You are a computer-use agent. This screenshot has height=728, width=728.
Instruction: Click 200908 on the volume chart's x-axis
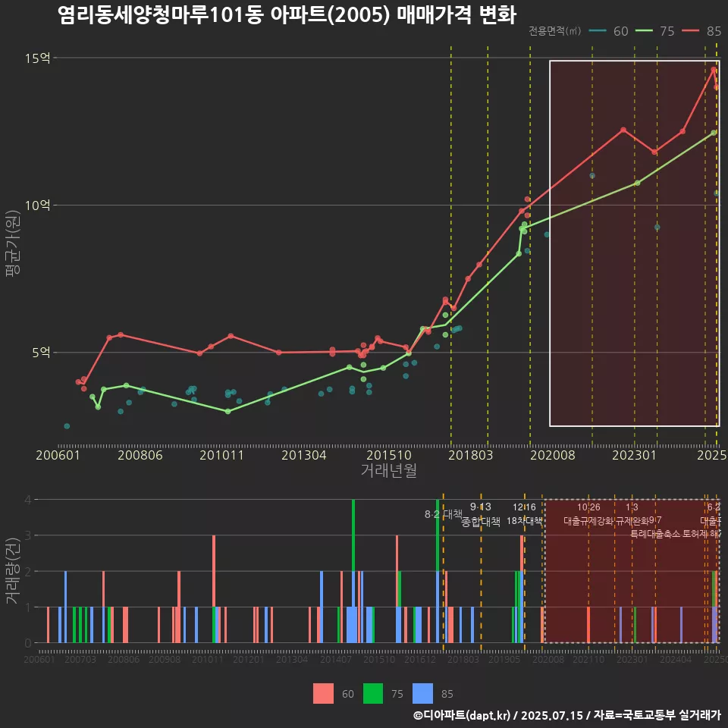pyautogui.click(x=165, y=659)
